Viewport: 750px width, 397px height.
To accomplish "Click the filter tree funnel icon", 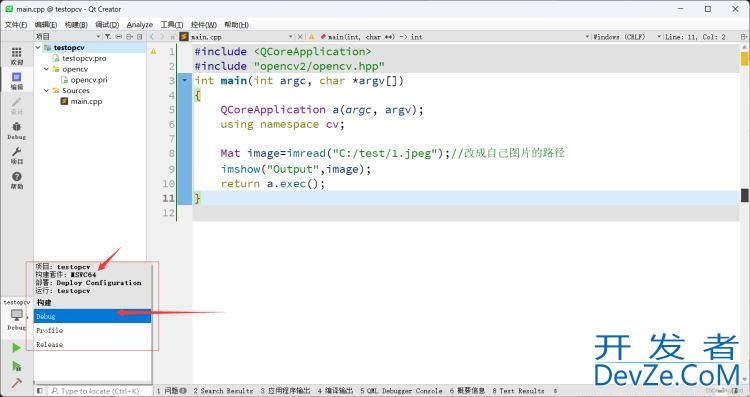I will pos(108,36).
